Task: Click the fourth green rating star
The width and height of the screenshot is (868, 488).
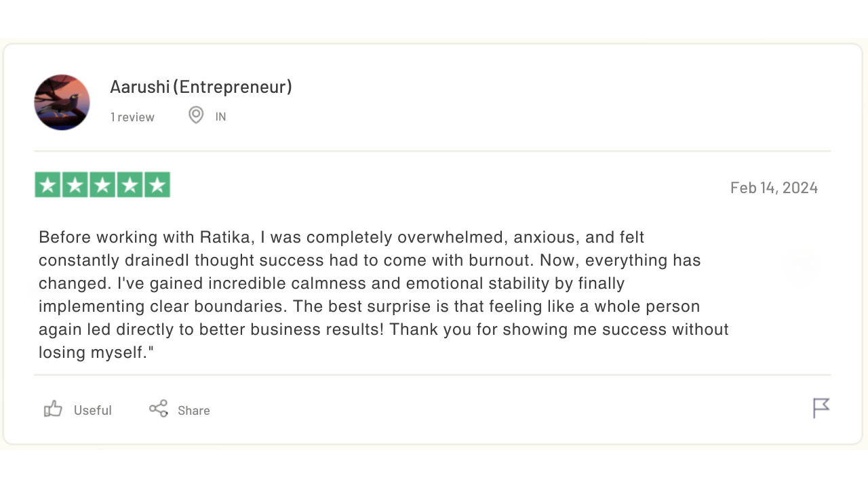Action: coord(130,185)
